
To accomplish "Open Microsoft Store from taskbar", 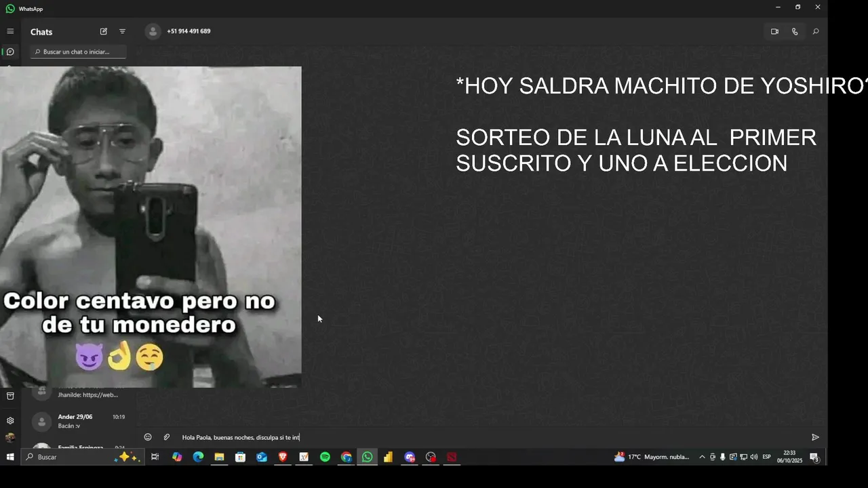I will pos(240,457).
